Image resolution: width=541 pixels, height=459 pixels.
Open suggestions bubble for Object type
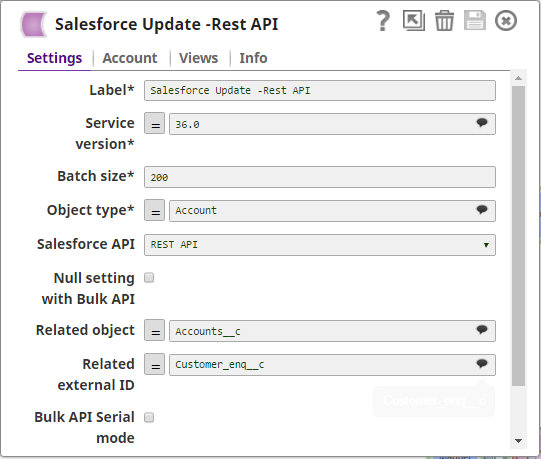click(482, 209)
